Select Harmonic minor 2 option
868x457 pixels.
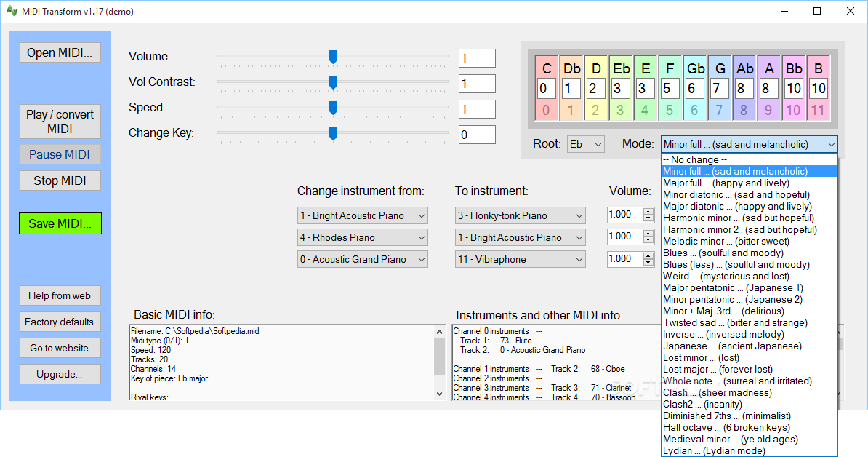tap(750, 229)
